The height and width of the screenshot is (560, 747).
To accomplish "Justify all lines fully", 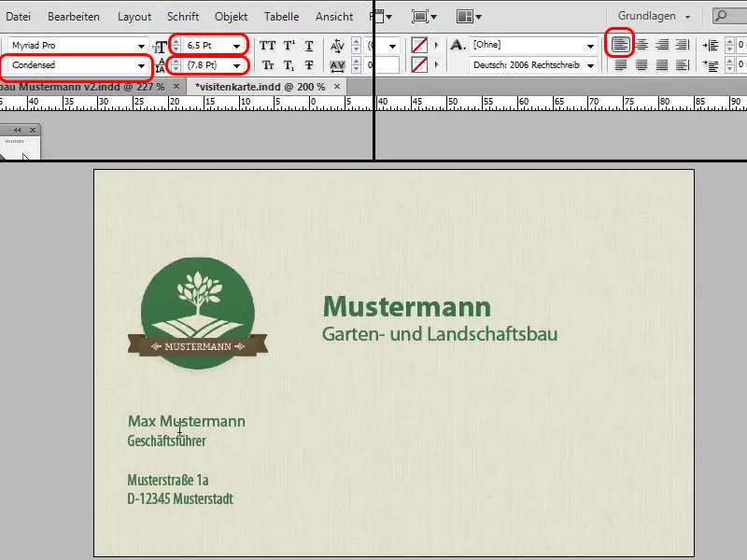I will (x=662, y=64).
